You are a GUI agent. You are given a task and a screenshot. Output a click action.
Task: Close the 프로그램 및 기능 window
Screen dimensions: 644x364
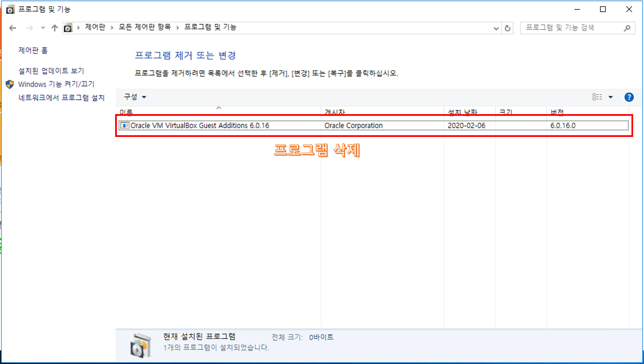pos(629,9)
